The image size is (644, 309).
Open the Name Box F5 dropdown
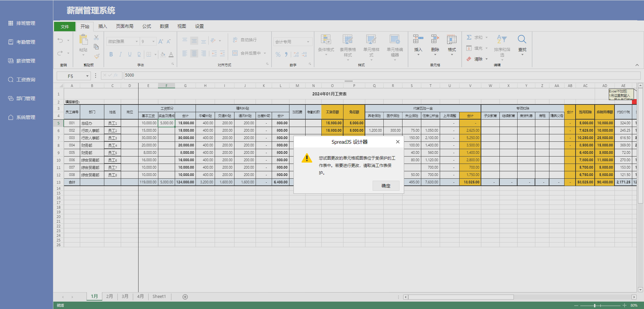pos(87,76)
